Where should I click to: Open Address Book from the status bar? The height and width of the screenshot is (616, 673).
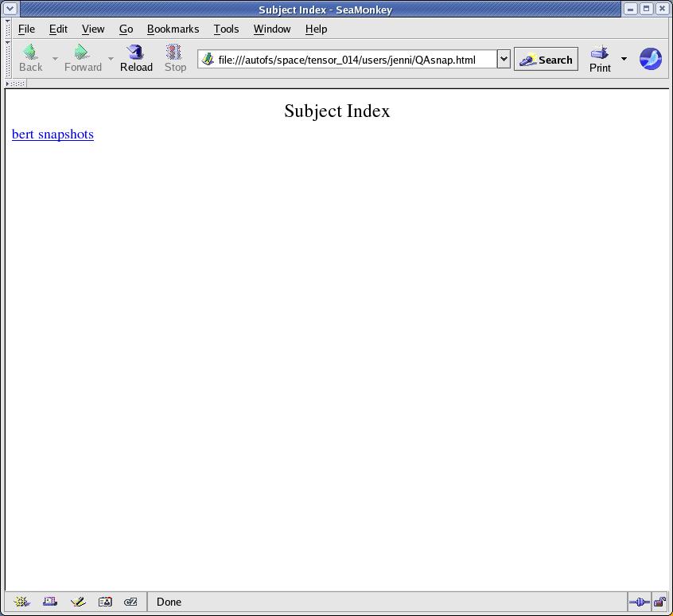[105, 602]
